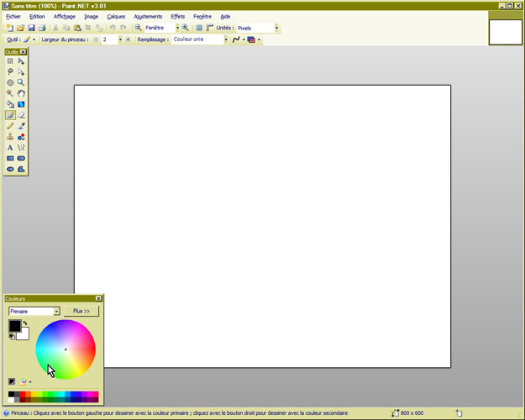
Task: Toggle the rulers display
Action: point(209,28)
